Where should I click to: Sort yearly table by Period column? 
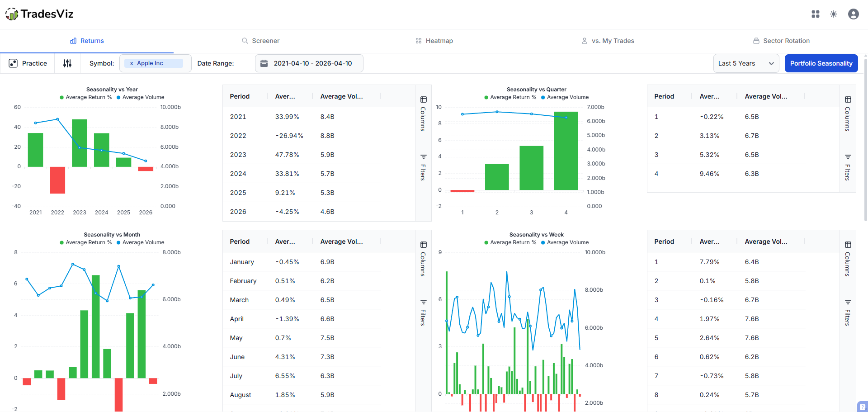pyautogui.click(x=240, y=96)
